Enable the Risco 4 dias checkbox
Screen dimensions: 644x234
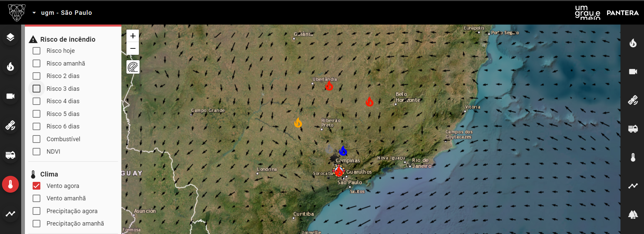pyautogui.click(x=36, y=101)
